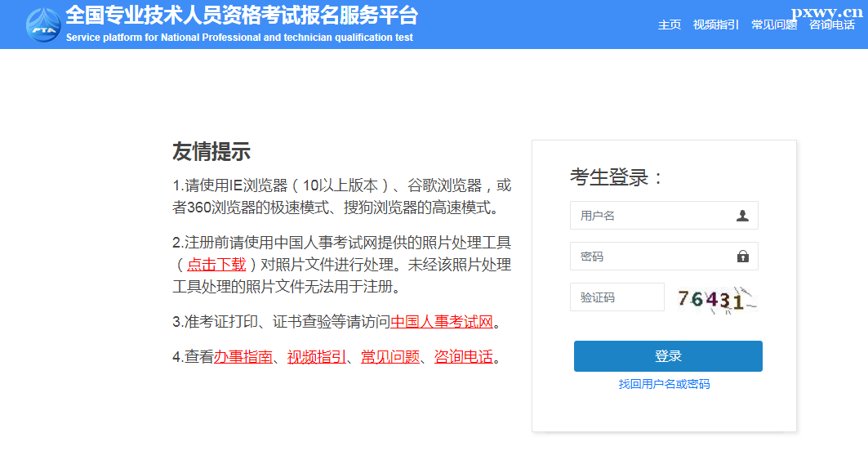
Task: Open 视频指引 in the top navigation bar
Action: [715, 25]
